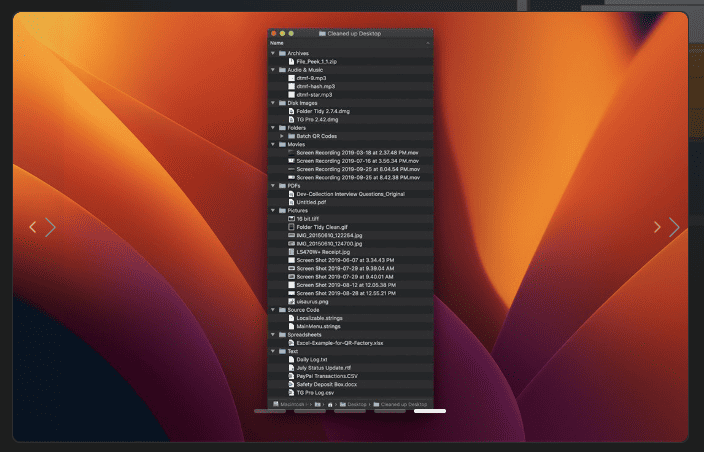Collapse the Folders group triangle
Viewport: 704px width, 452px height.
pos(273,127)
